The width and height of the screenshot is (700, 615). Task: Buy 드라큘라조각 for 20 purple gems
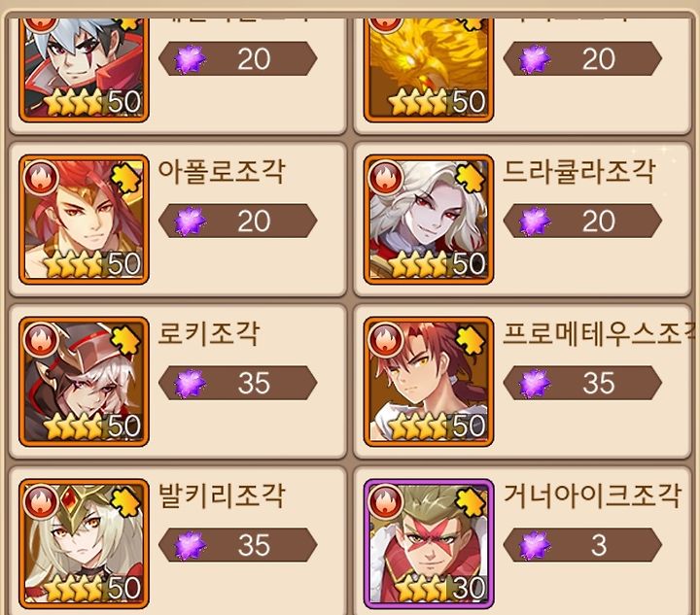pyautogui.click(x=582, y=221)
